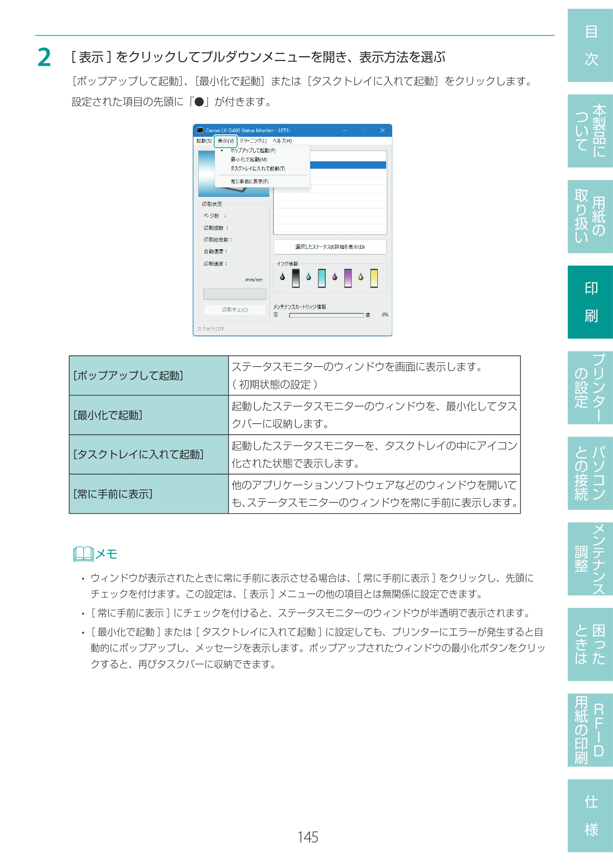Open the クリーニング(L) menu

[253, 141]
